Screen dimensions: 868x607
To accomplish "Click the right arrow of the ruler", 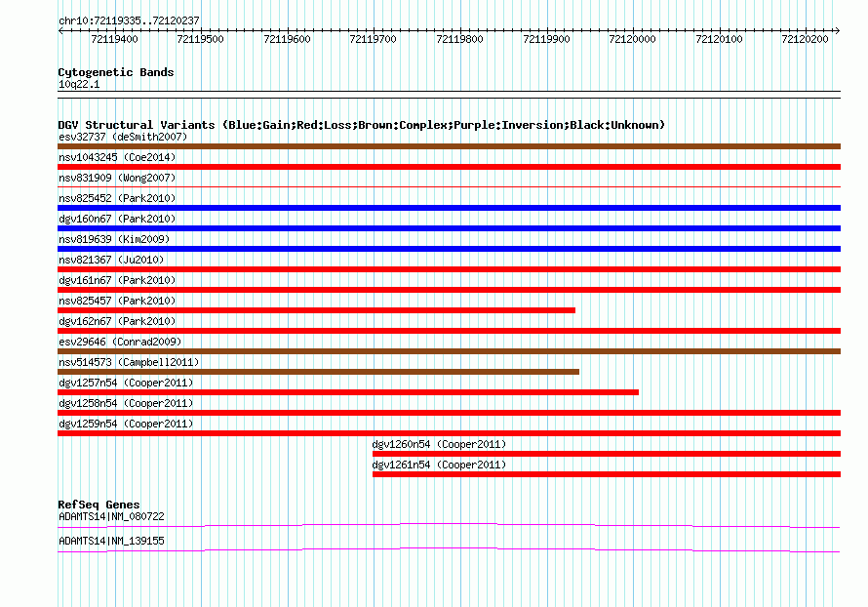I will 838,30.
